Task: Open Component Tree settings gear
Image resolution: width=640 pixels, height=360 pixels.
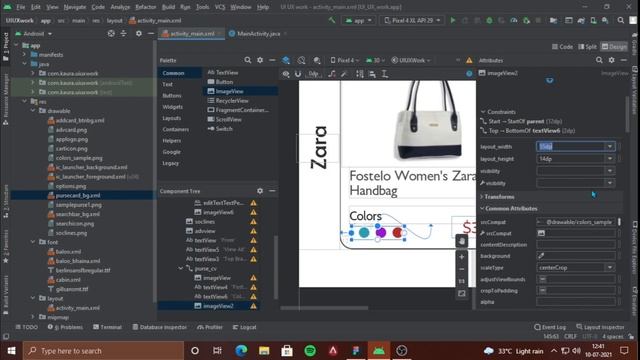Action: [x=260, y=191]
